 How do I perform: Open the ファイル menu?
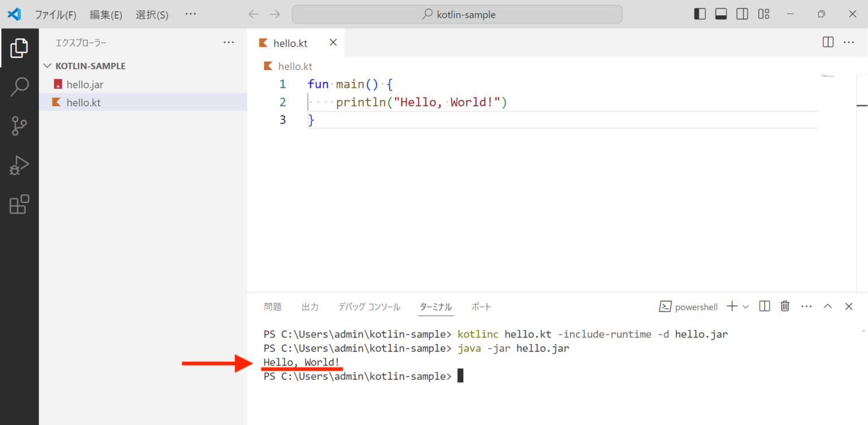click(56, 15)
